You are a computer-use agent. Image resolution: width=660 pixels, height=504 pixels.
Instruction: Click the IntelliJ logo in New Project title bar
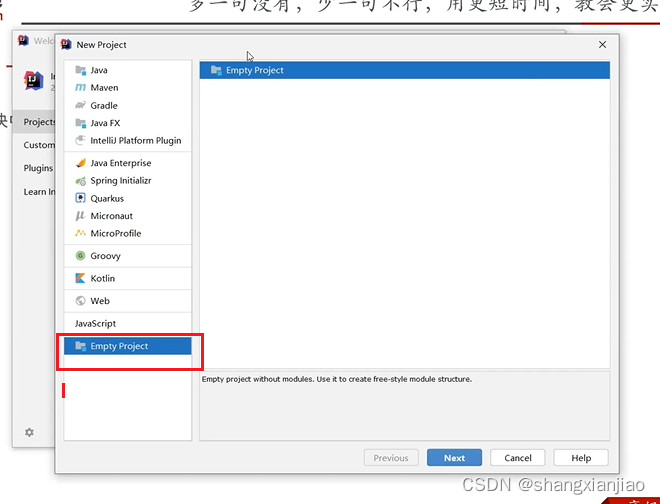[x=66, y=44]
